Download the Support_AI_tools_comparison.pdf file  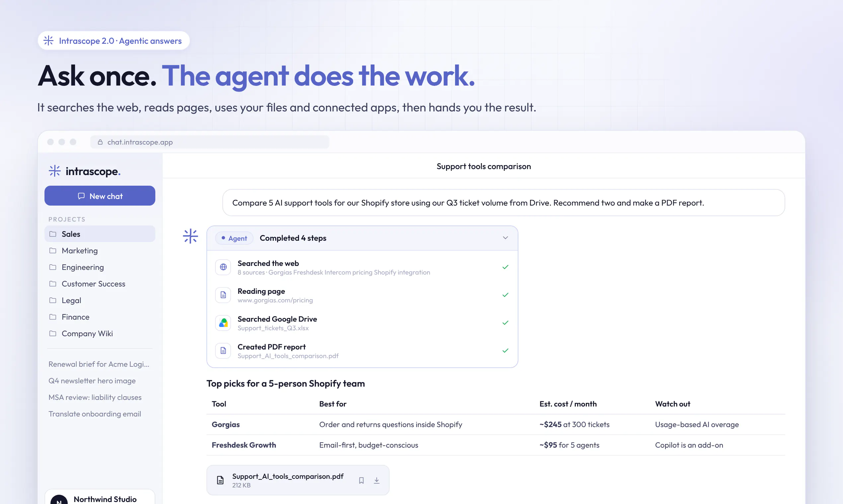377,480
